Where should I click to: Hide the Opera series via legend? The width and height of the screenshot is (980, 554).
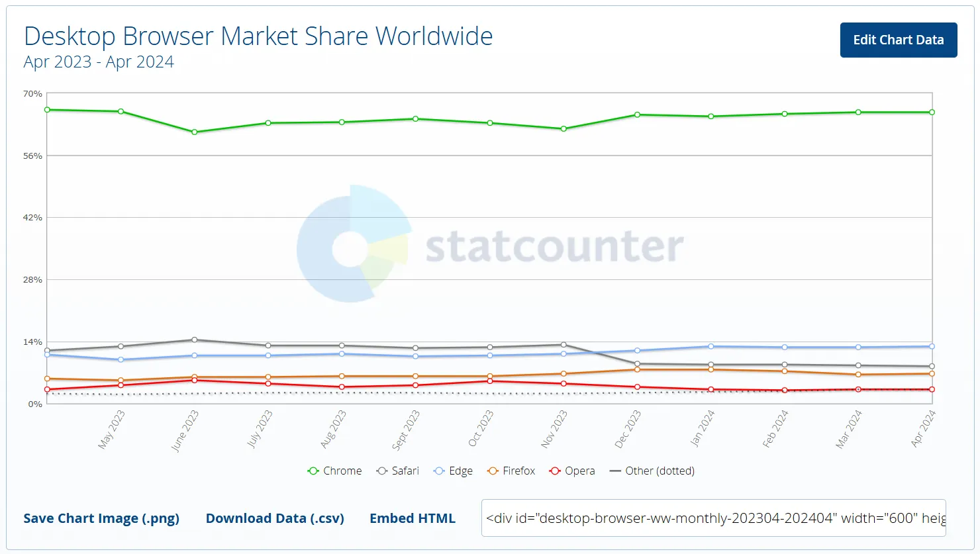click(x=573, y=471)
